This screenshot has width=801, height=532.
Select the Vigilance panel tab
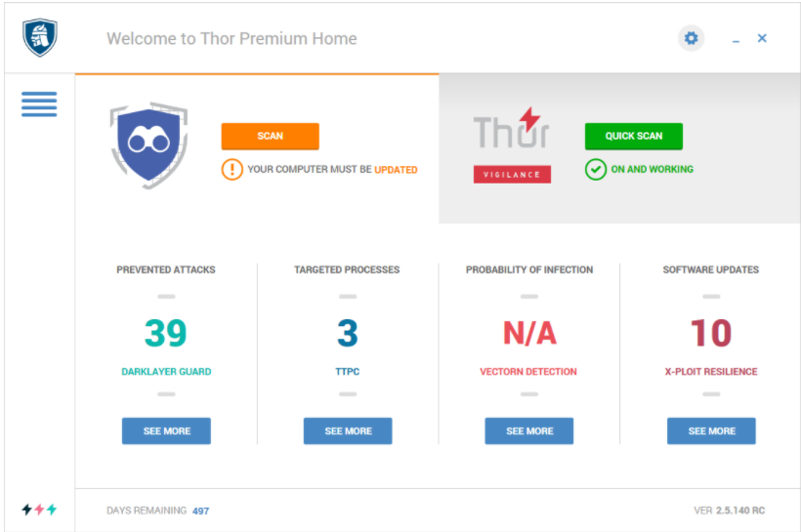619,148
